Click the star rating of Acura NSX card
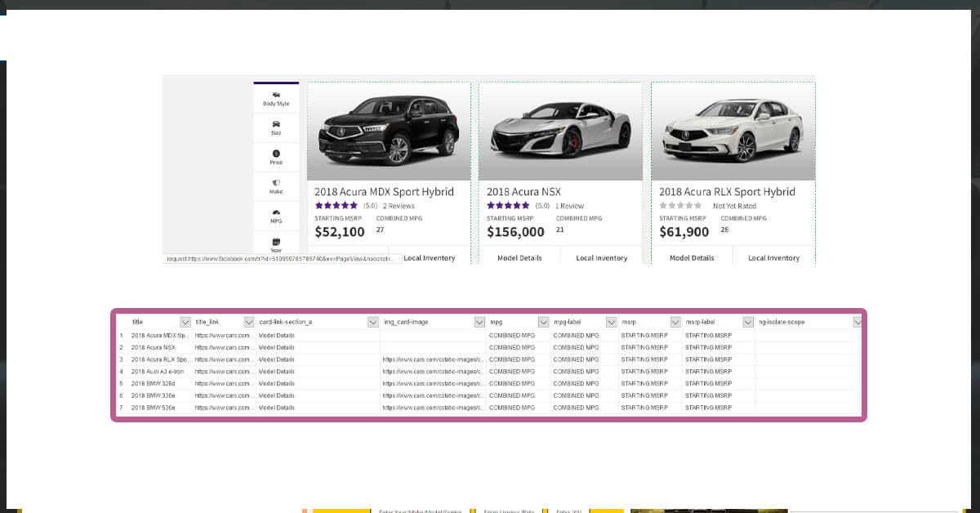Image resolution: width=980 pixels, height=513 pixels. (x=508, y=206)
